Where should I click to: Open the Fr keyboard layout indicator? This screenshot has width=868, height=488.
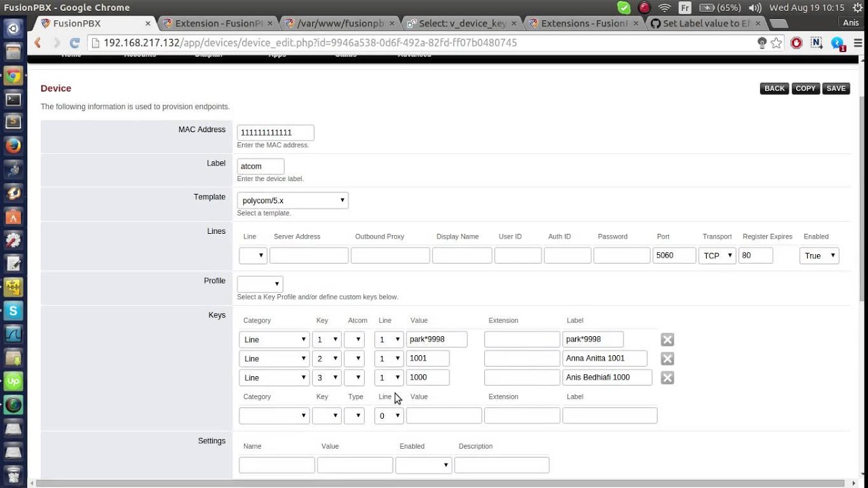coord(685,7)
